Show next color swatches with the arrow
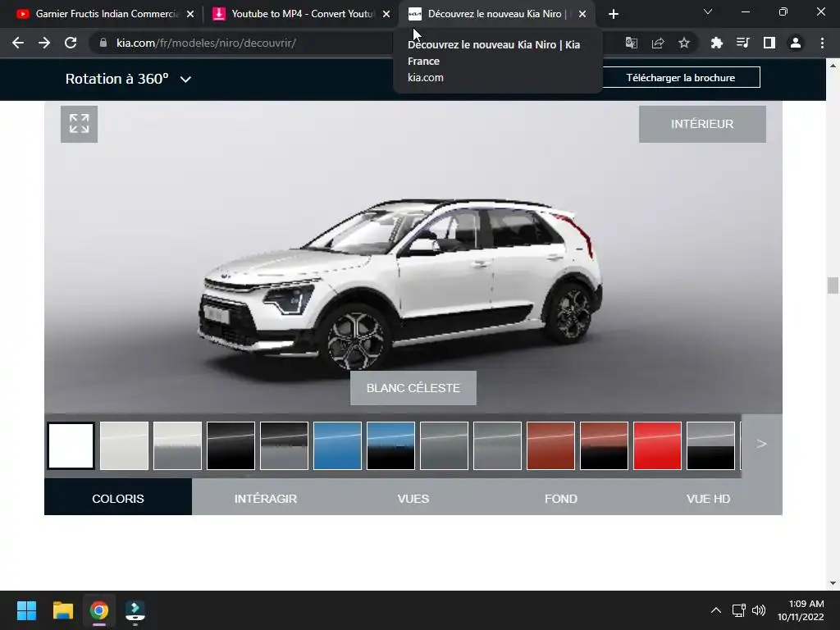Screen dimensions: 840x630 tap(762, 444)
